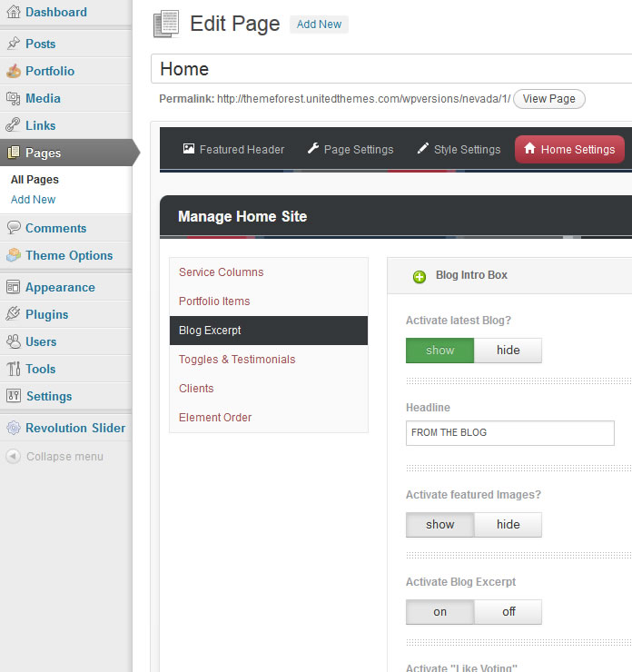Click the Plugins plug icon

[13, 314]
